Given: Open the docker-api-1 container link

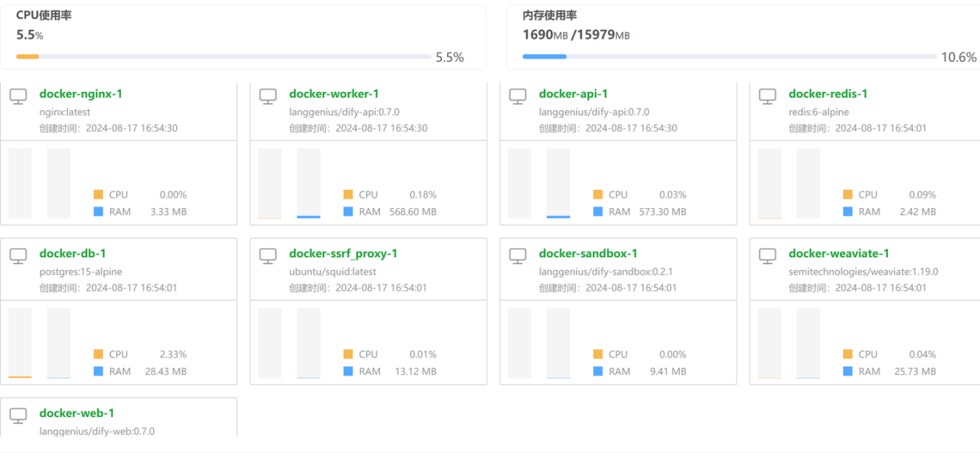Looking at the screenshot, I should point(573,94).
